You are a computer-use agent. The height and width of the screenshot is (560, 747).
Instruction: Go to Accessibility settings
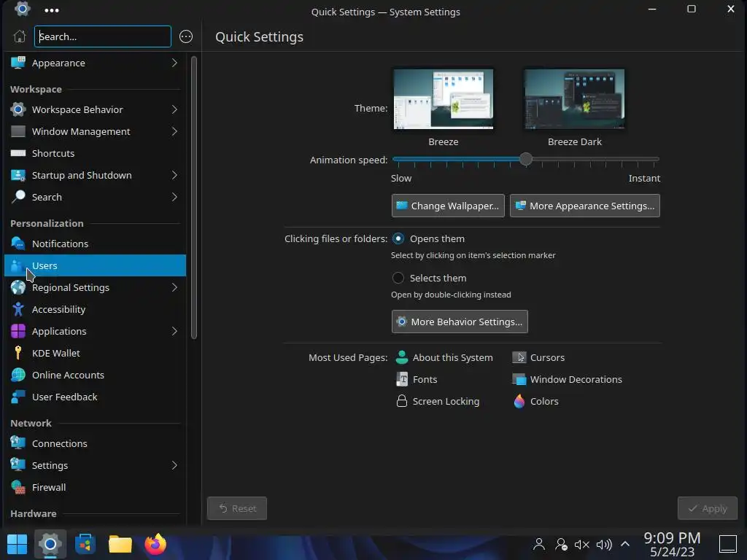pos(96,309)
